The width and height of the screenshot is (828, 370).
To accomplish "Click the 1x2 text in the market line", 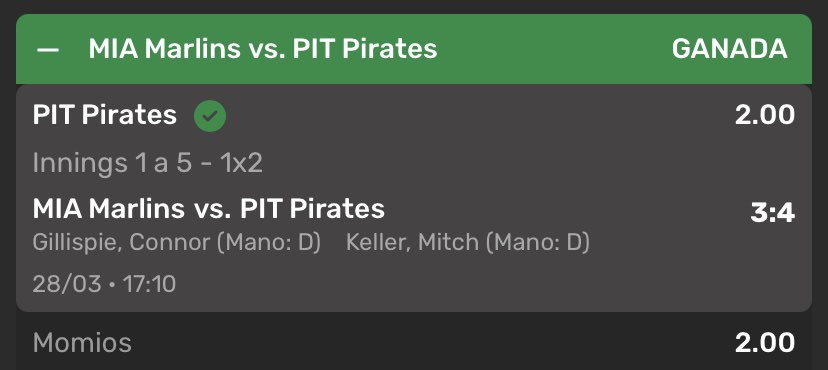I will [241, 163].
